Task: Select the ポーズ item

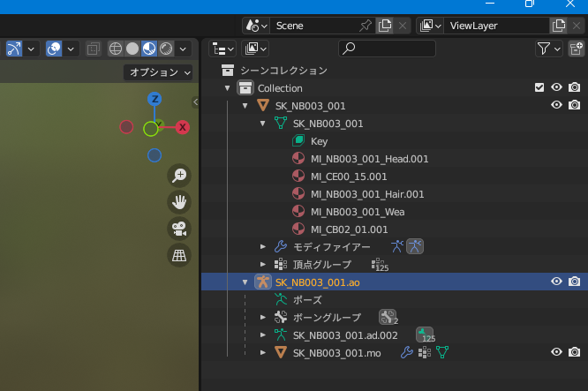Action: tap(307, 300)
